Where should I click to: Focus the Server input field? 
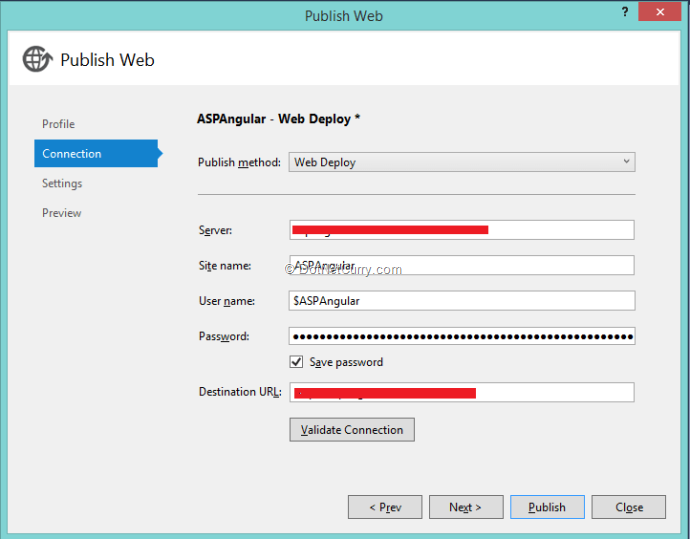[x=560, y=230]
